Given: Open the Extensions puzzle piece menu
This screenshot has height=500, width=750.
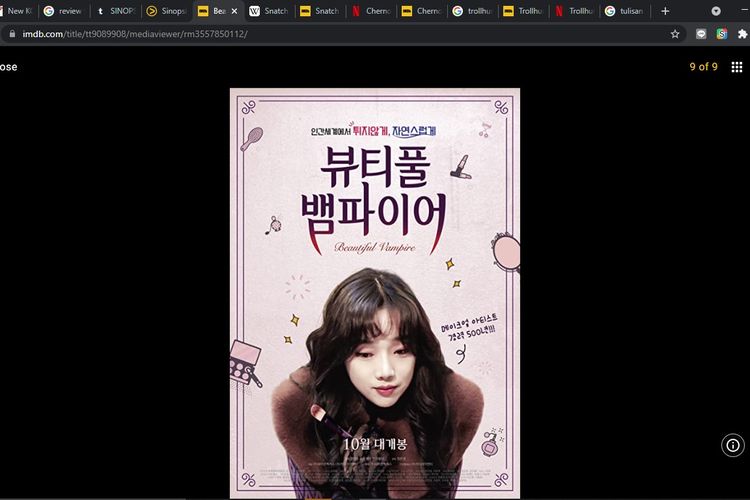Looking at the screenshot, I should click(x=742, y=33).
